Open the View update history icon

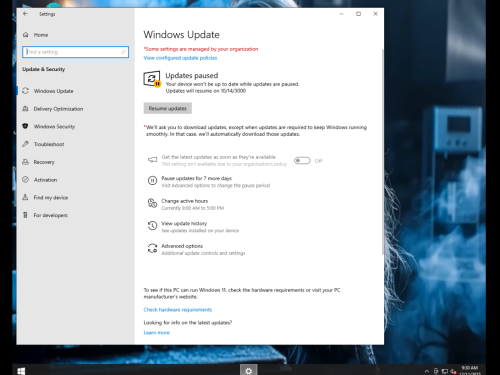[x=152, y=226]
